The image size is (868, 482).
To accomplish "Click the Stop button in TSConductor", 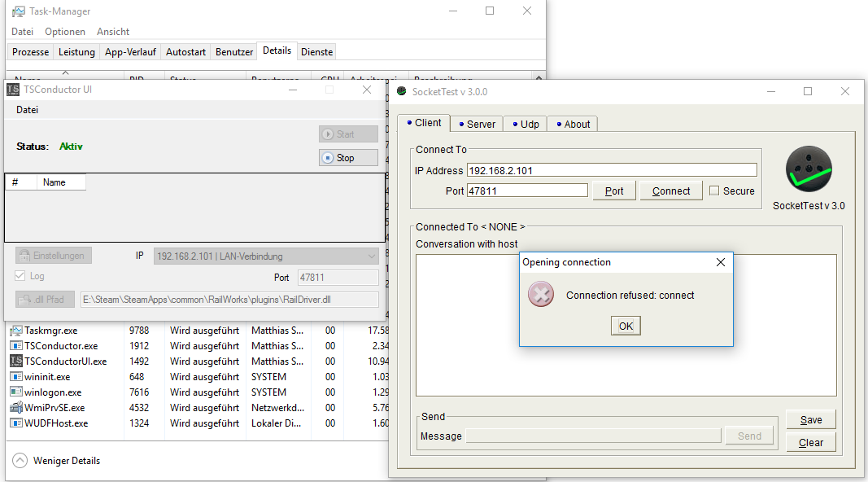I will (348, 157).
